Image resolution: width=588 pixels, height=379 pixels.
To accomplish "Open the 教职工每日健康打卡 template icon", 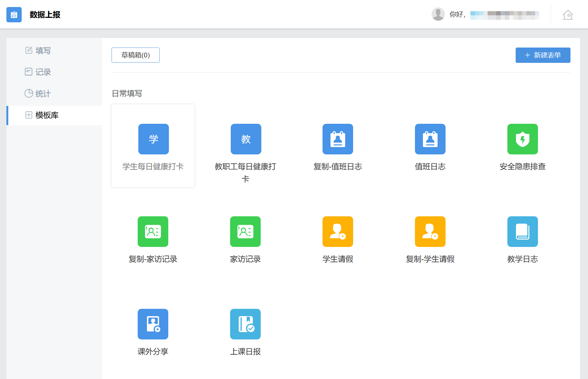I will click(246, 139).
